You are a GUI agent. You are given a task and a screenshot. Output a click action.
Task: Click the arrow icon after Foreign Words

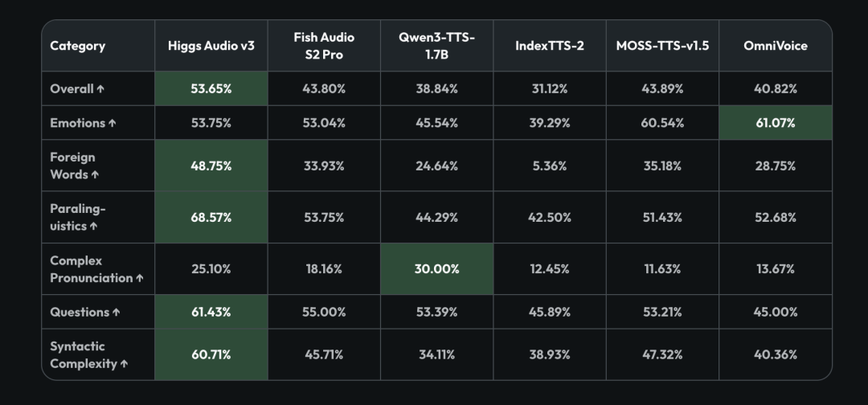[95, 174]
